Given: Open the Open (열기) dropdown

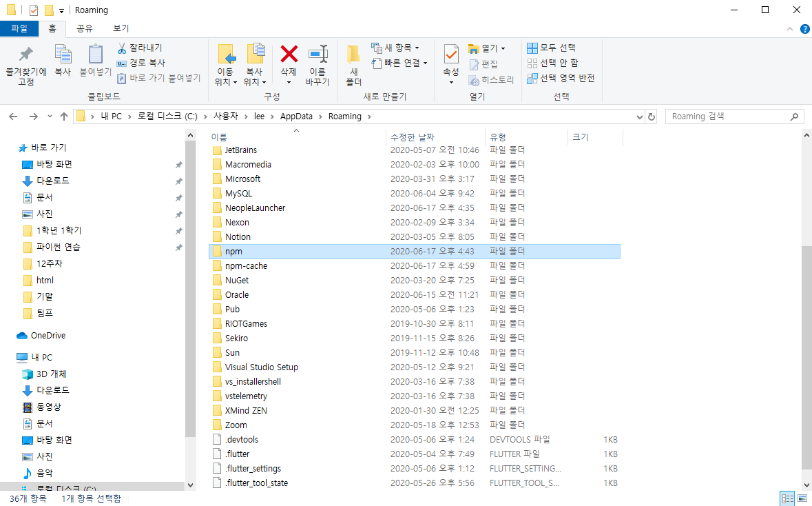Looking at the screenshot, I should click(x=486, y=48).
